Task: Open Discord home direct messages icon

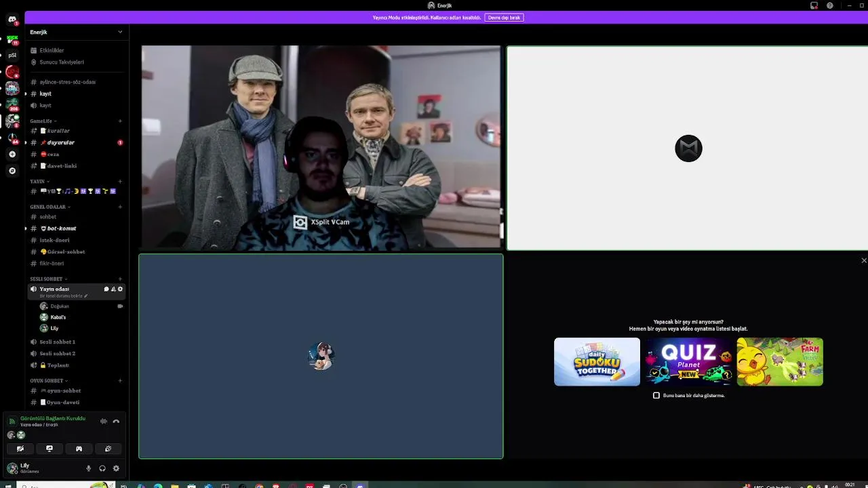Action: pos(12,20)
